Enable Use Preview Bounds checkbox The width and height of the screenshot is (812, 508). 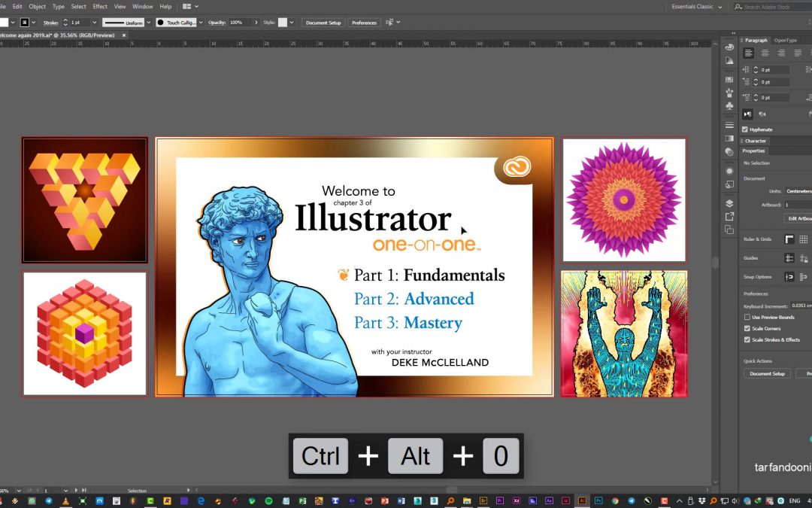coord(747,318)
